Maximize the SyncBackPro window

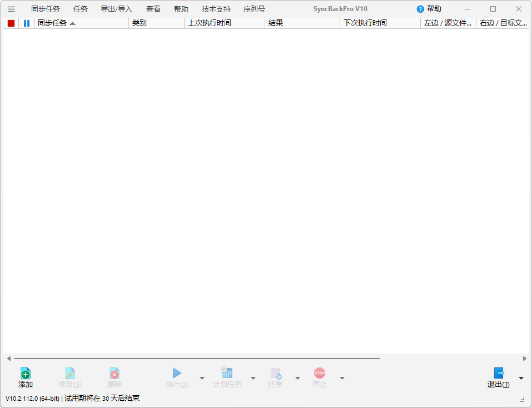tap(493, 9)
